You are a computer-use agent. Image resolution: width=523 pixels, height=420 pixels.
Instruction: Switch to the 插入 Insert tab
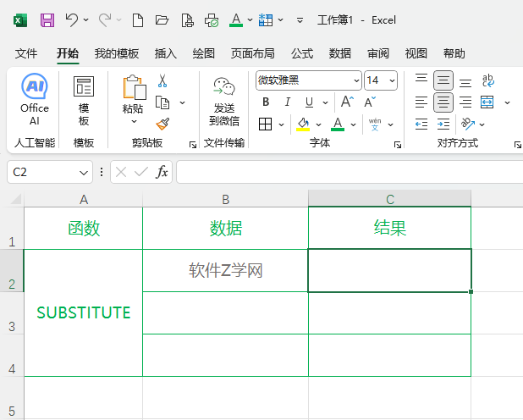pos(165,53)
